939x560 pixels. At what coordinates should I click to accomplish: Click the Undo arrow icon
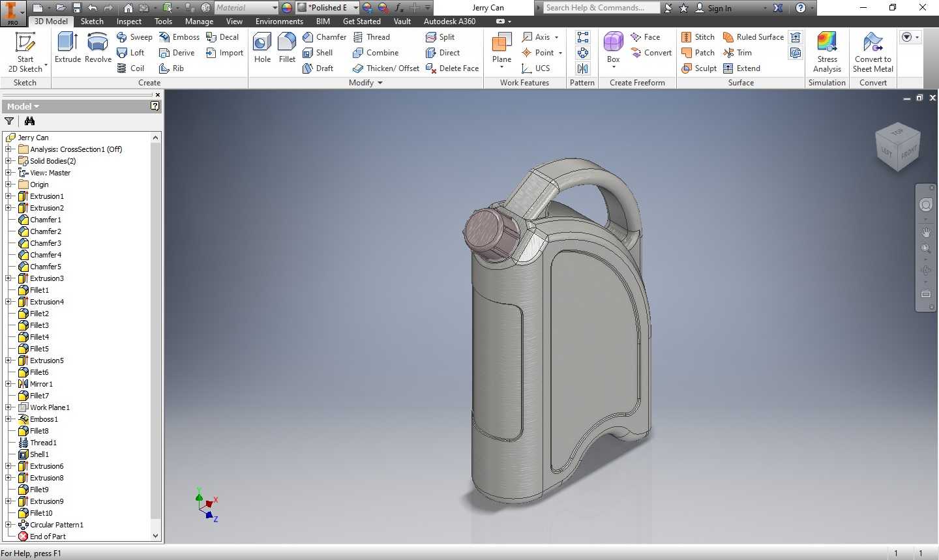(x=93, y=8)
